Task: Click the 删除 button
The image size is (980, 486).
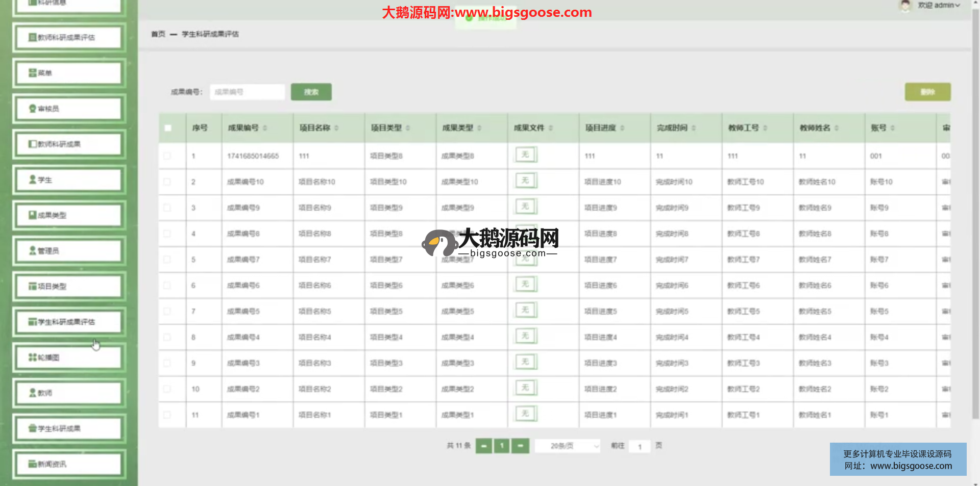Action: tap(927, 92)
